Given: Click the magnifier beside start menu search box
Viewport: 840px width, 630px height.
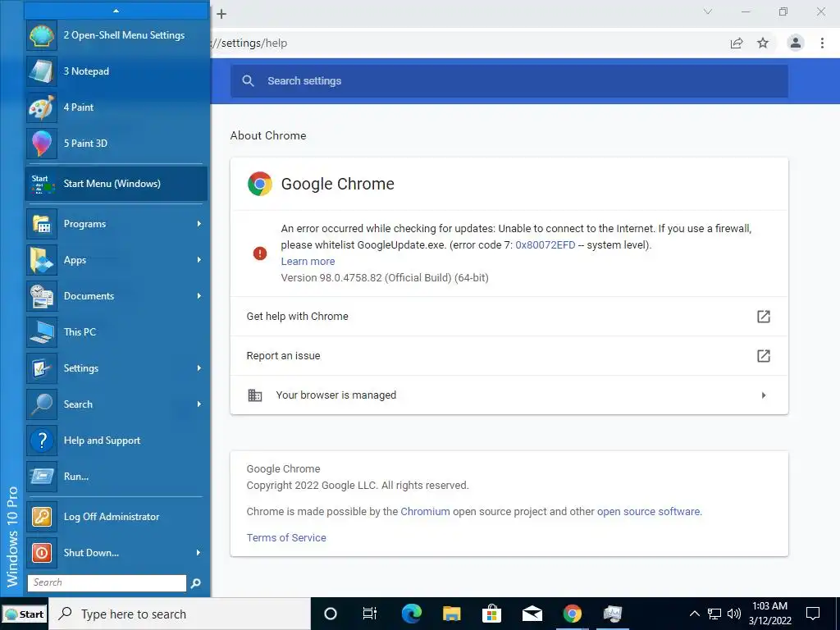Looking at the screenshot, I should pyautogui.click(x=195, y=583).
